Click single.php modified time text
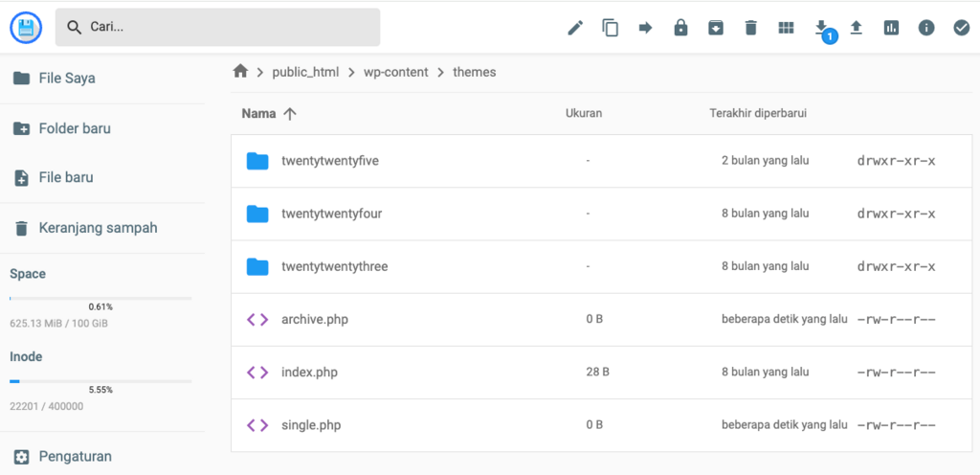The height and width of the screenshot is (475, 980). (x=785, y=425)
